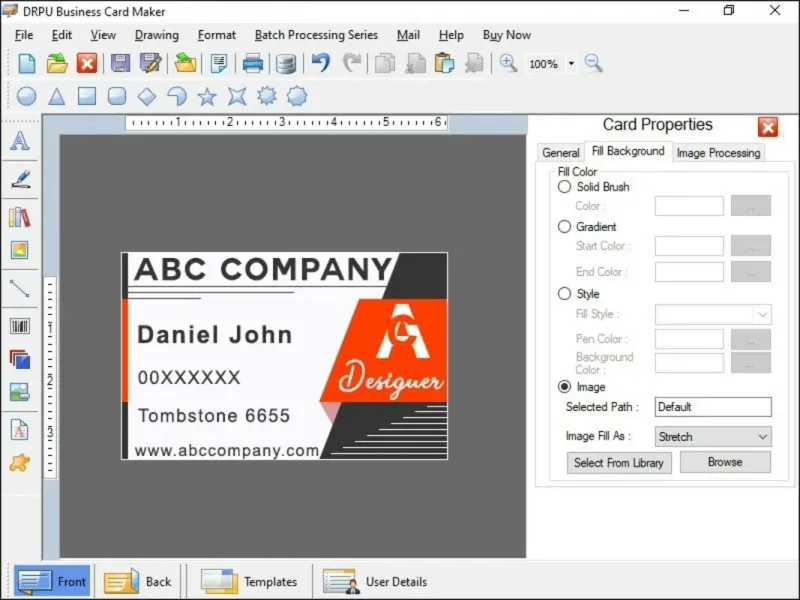
Task: Open the zoom percentage dropdown arrow
Action: point(571,64)
